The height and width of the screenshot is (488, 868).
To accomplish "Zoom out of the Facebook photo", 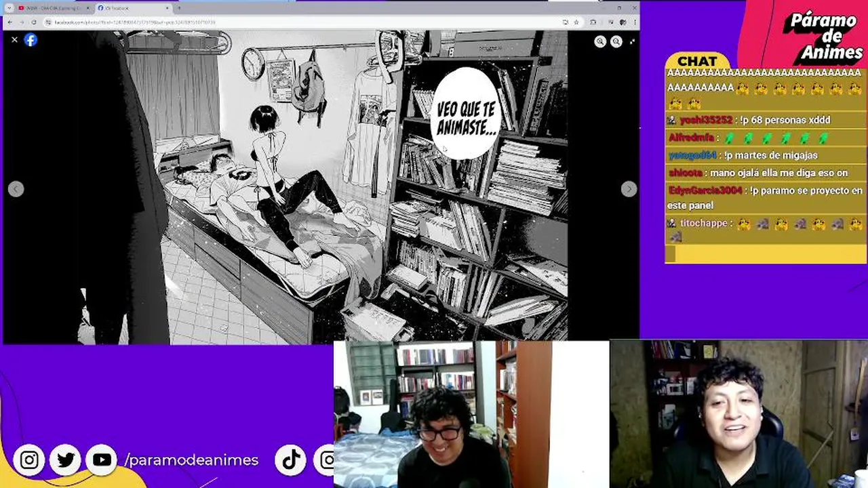I will 616,41.
